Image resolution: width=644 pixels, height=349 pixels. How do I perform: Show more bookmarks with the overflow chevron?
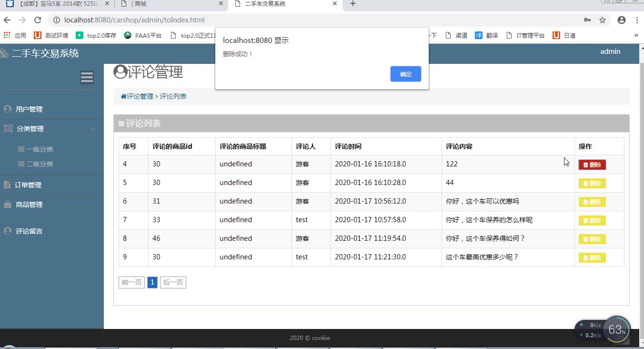pyautogui.click(x=636, y=35)
